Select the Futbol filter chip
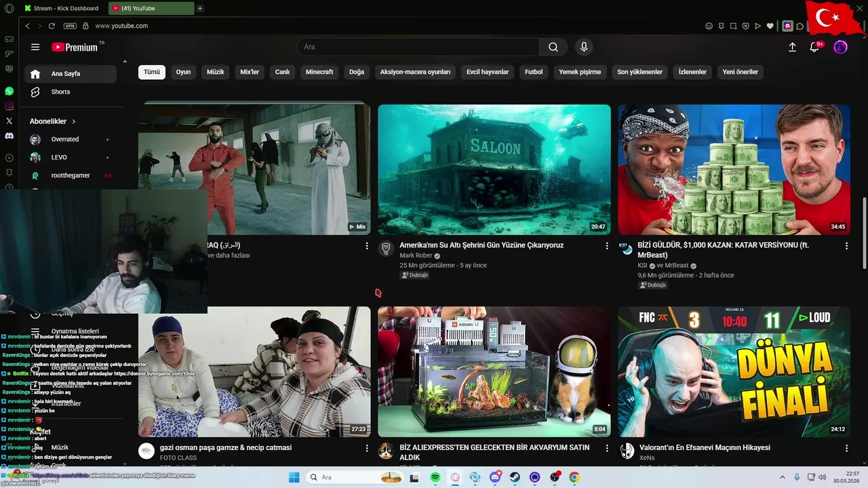The image size is (868, 488). (x=534, y=72)
